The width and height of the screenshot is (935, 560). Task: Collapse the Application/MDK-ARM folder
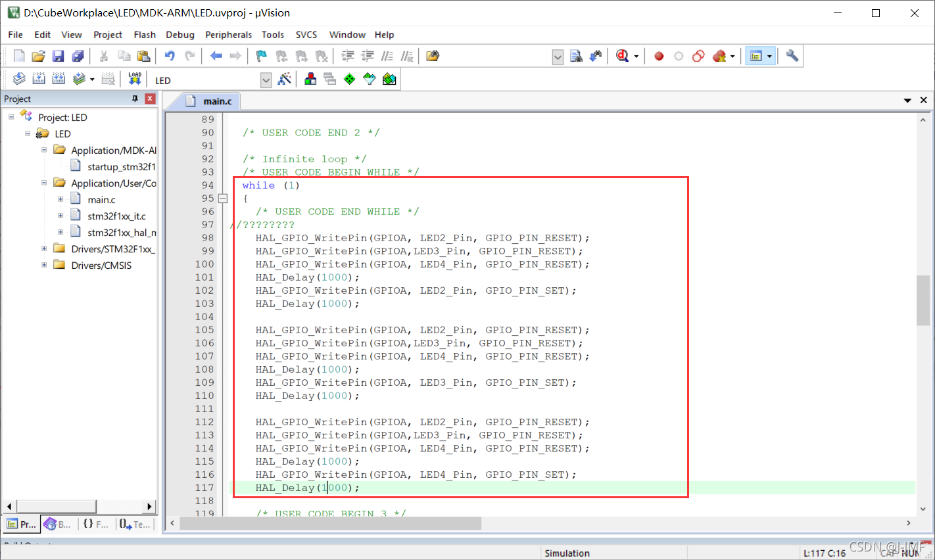coord(44,150)
